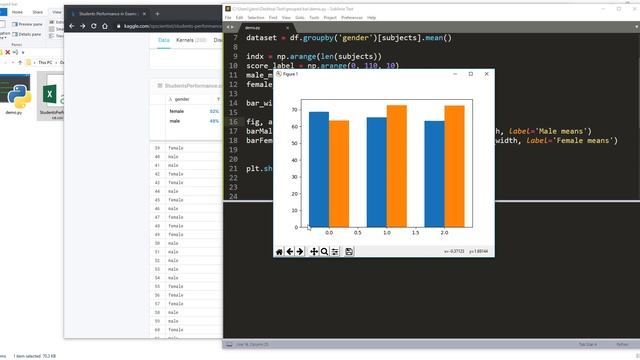
Task: Click Sublime Text tab navigation arrows
Action: [x=230, y=27]
